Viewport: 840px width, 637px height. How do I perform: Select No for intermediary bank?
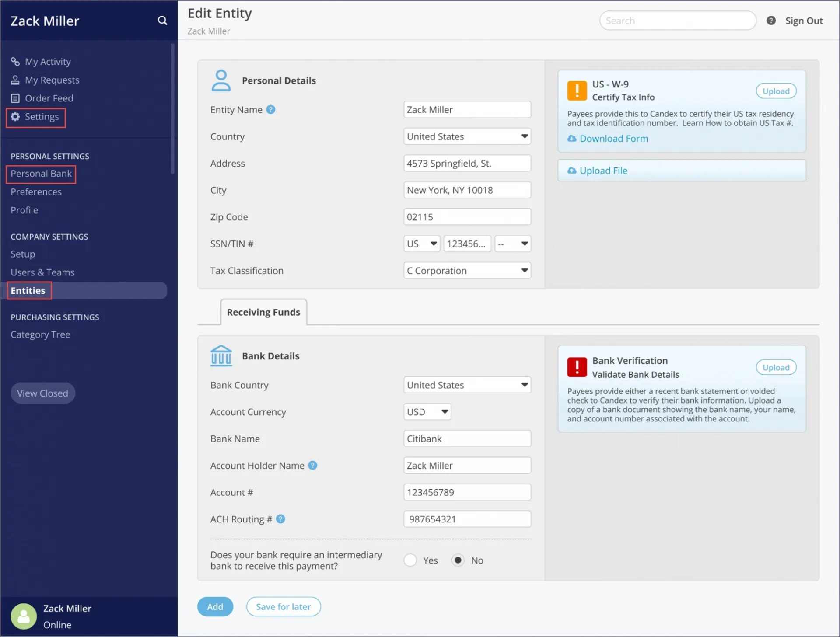(458, 560)
